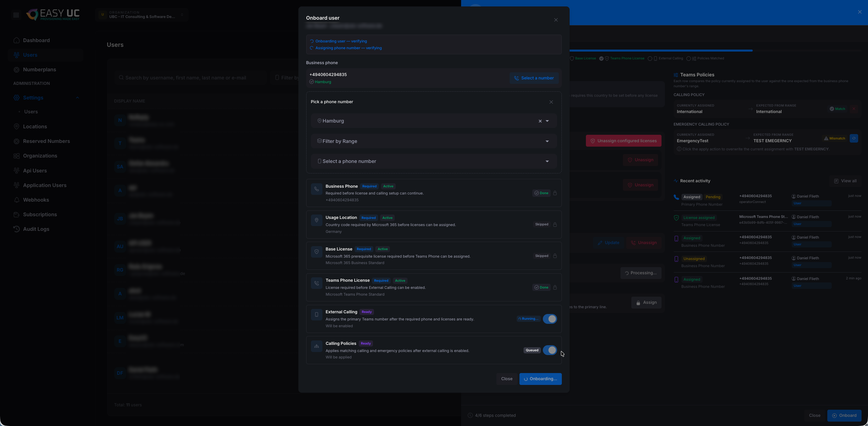Click View all in Recent activity

[845, 181]
